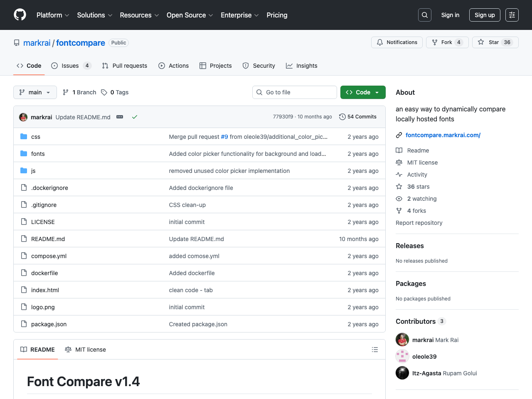Star the fontcompare repository

[495, 42]
